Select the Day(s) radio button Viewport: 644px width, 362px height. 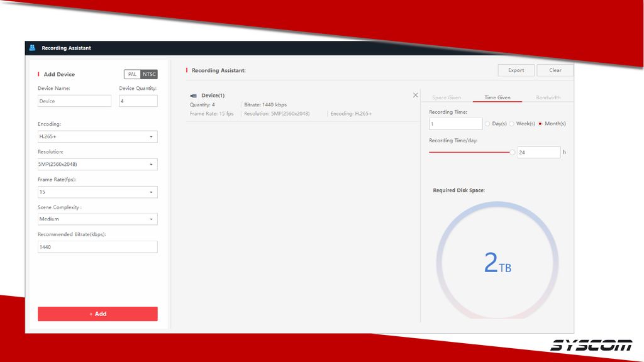(487, 124)
